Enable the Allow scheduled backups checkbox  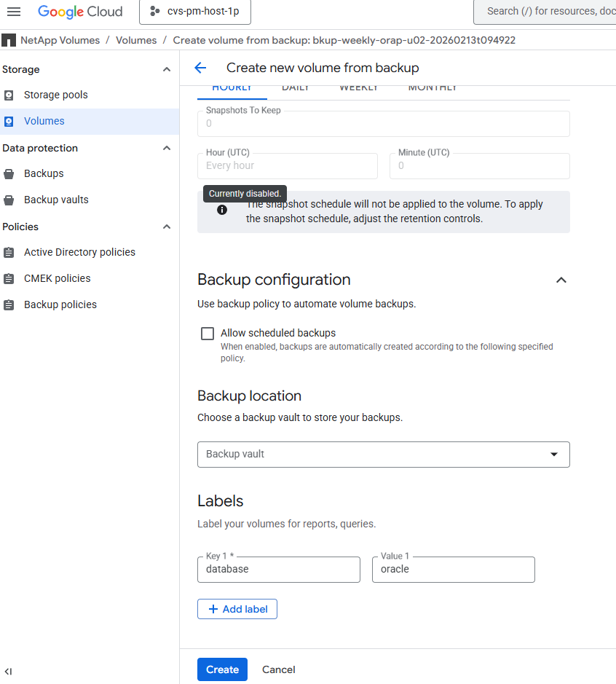[x=208, y=333]
